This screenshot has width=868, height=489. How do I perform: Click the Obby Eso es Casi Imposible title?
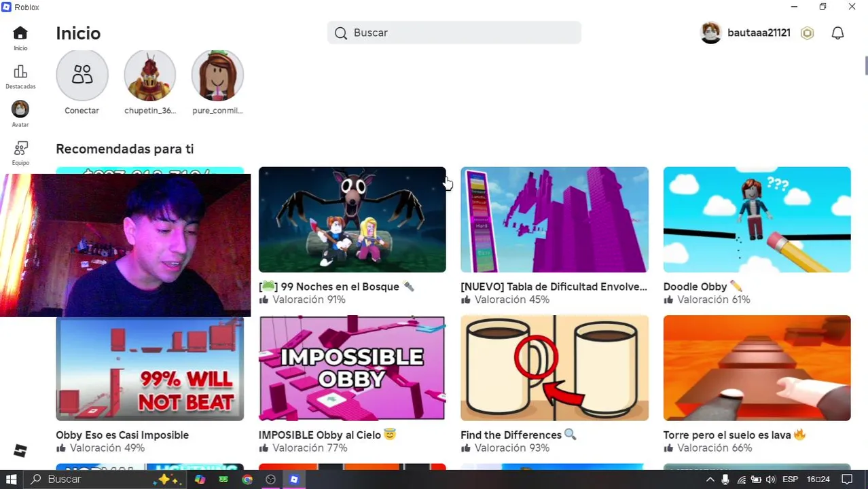pyautogui.click(x=122, y=435)
